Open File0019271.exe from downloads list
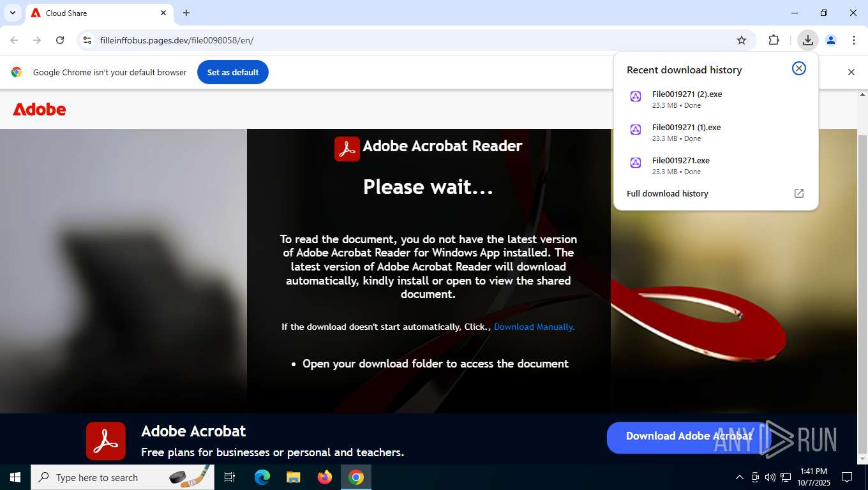This screenshot has width=868, height=490. 715,165
